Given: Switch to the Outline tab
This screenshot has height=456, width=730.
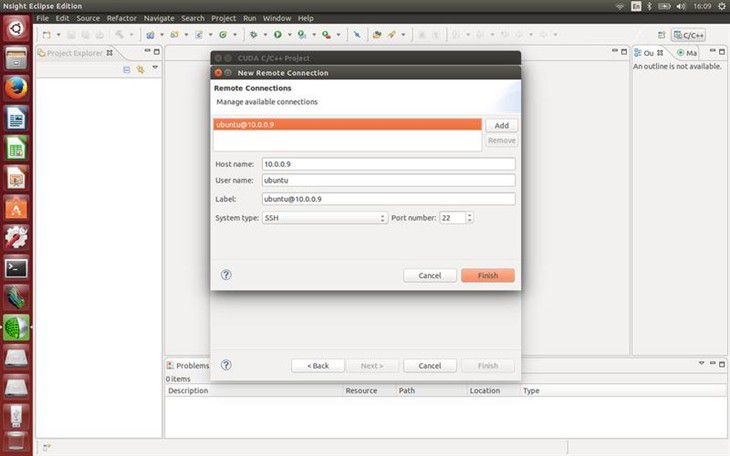Looking at the screenshot, I should pos(649,53).
